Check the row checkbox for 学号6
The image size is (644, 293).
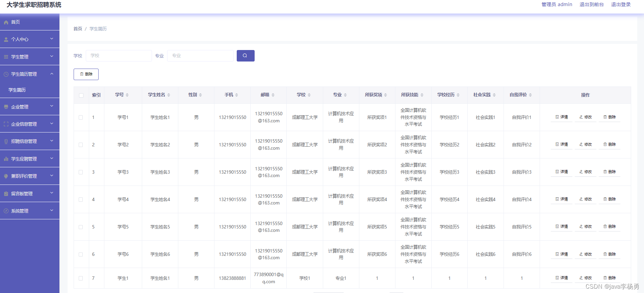pos(81,254)
